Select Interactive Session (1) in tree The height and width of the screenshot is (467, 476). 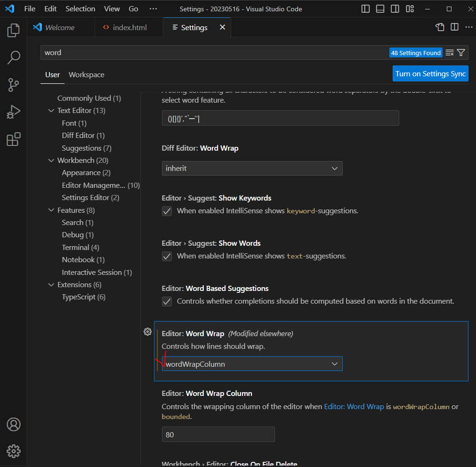97,273
